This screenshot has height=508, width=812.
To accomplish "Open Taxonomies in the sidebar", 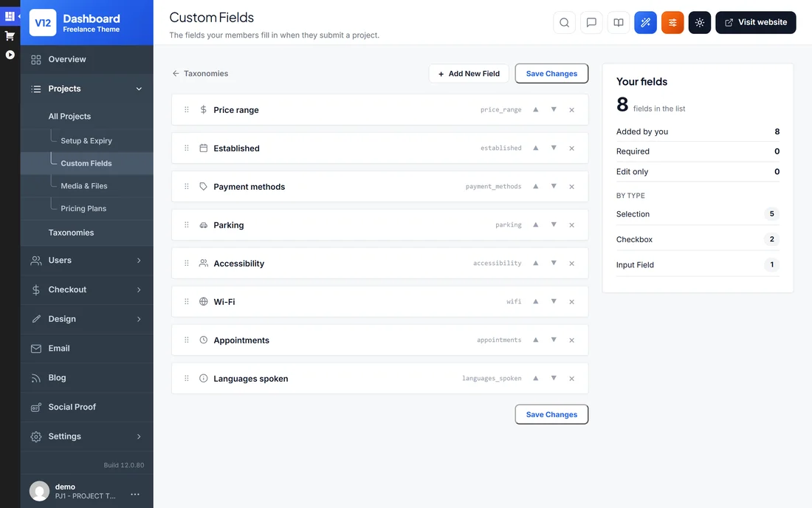I will 71,233.
